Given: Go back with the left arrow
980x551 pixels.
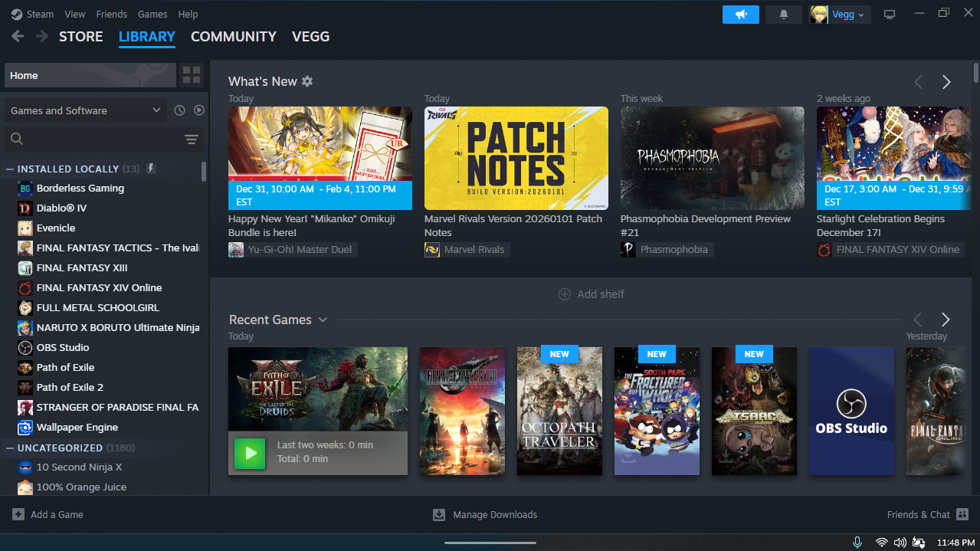Looking at the screenshot, I should pos(18,36).
